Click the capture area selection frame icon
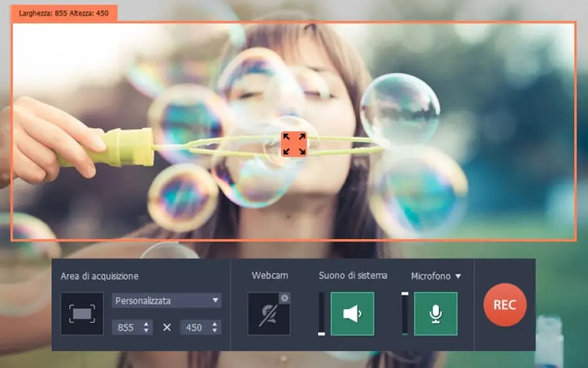Image resolution: width=588 pixels, height=368 pixels. tap(82, 314)
